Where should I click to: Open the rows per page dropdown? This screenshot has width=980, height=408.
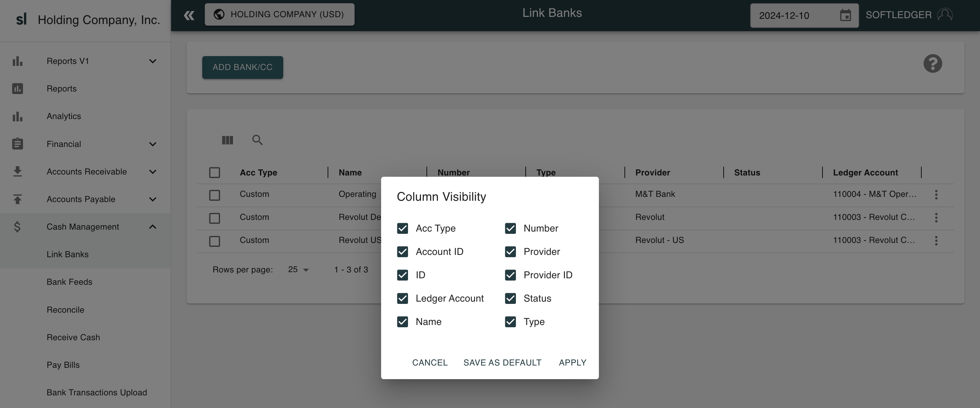point(299,270)
